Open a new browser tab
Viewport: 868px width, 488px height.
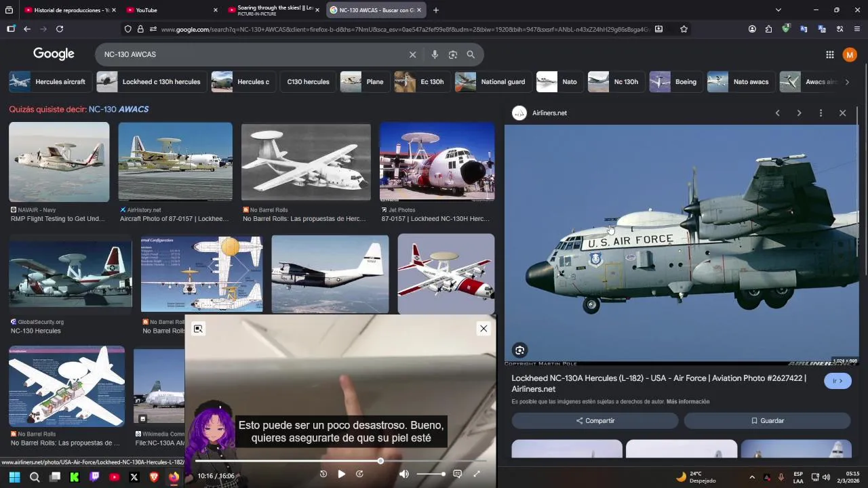pyautogui.click(x=435, y=10)
